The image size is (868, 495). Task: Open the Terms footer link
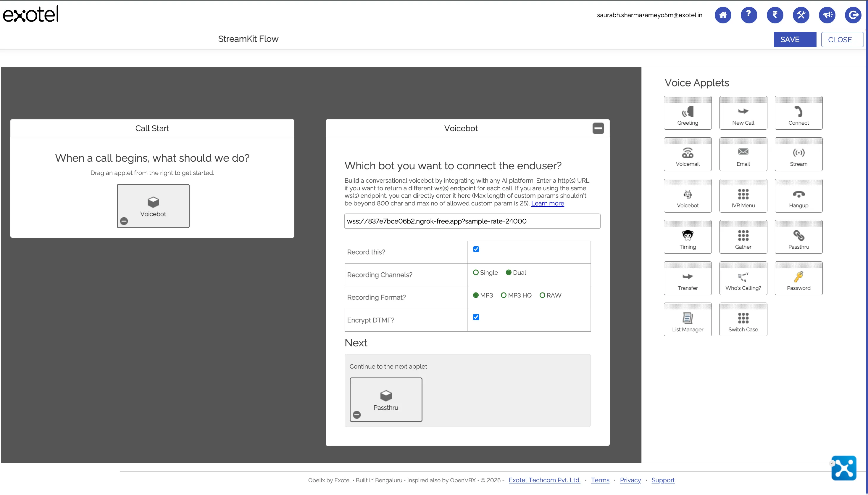600,480
